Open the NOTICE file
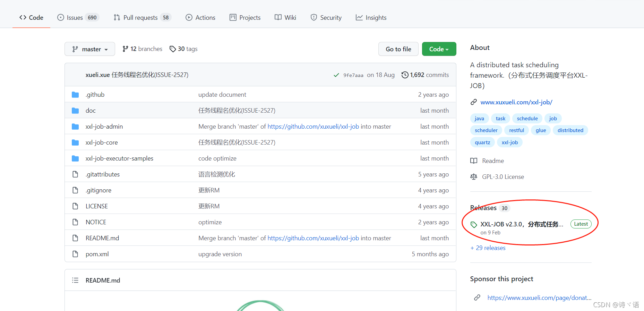Image resolution: width=644 pixels, height=311 pixels. (x=96, y=222)
